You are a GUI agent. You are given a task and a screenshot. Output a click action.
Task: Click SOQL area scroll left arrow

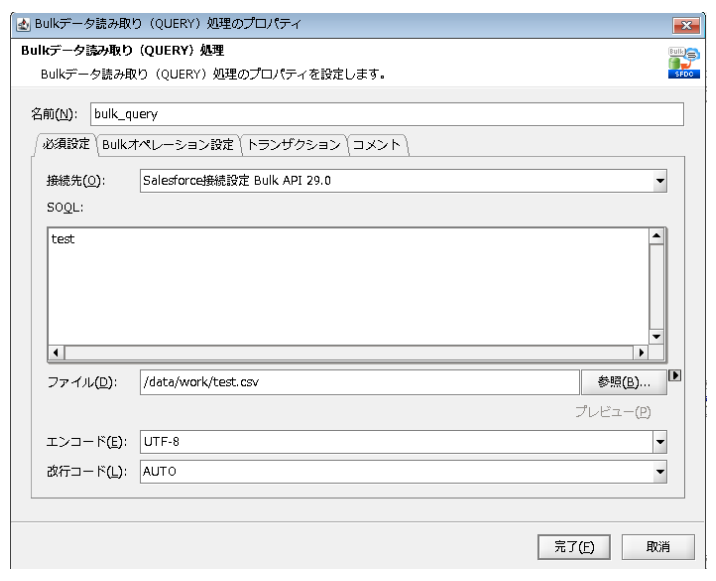click(x=56, y=353)
